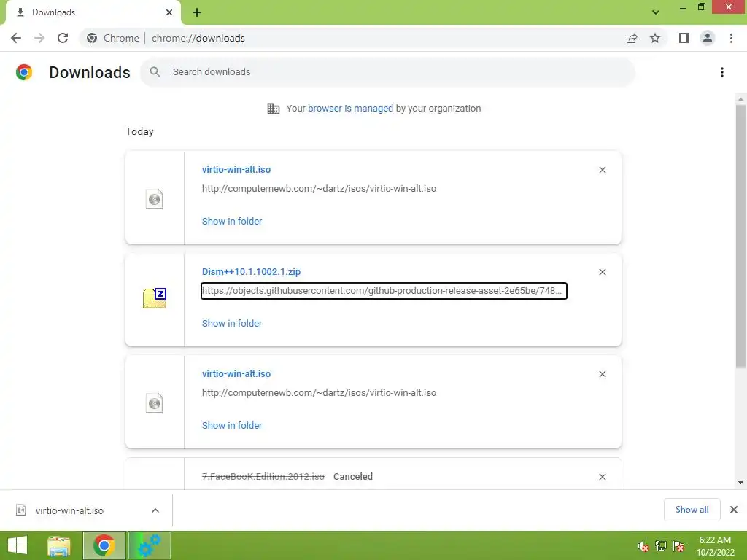Image resolution: width=747 pixels, height=560 pixels.
Task: Open a new tab with plus button
Action: click(x=197, y=12)
